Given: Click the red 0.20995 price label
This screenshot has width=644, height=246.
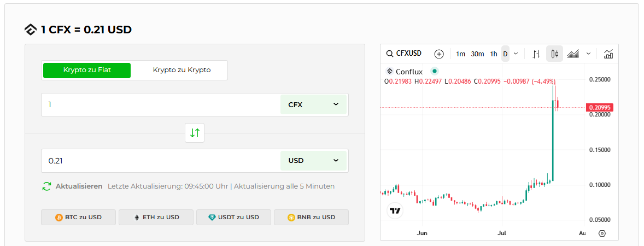Looking at the screenshot, I should (600, 107).
